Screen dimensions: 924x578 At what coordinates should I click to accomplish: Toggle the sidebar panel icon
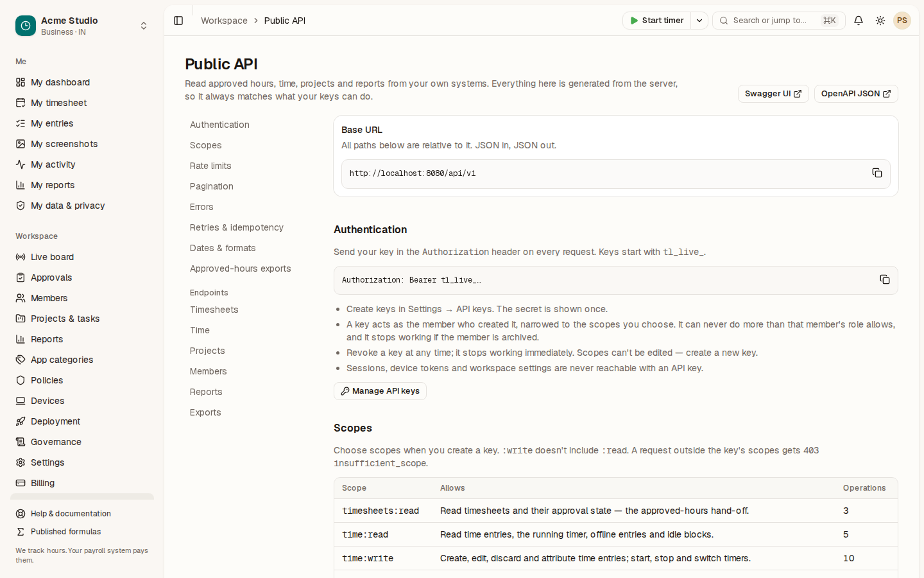178,21
